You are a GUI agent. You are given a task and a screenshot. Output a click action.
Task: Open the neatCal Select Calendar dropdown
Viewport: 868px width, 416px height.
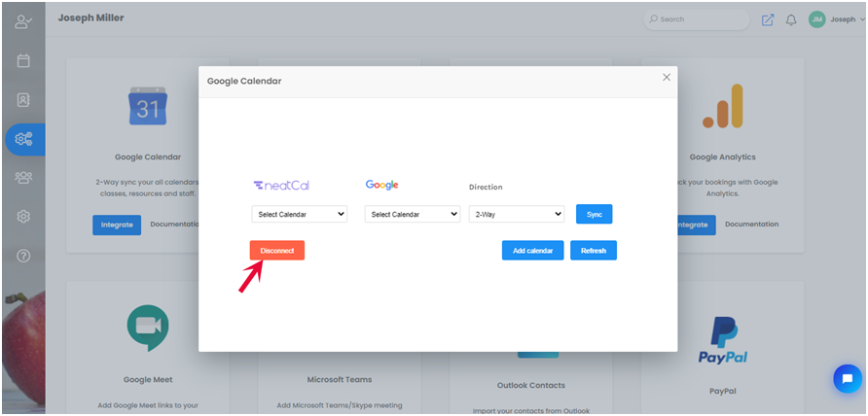click(x=300, y=214)
